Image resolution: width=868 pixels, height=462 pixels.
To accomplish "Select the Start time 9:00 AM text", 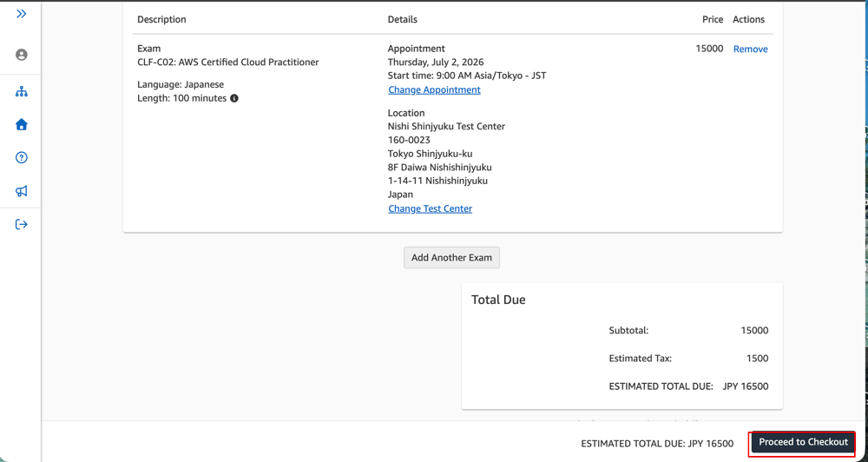I will (467, 76).
